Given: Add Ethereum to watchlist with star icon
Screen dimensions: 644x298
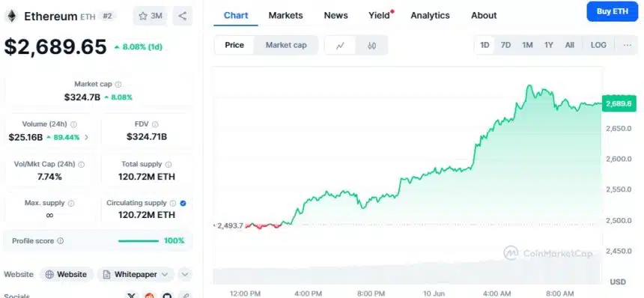Looking at the screenshot, I should (151, 16).
